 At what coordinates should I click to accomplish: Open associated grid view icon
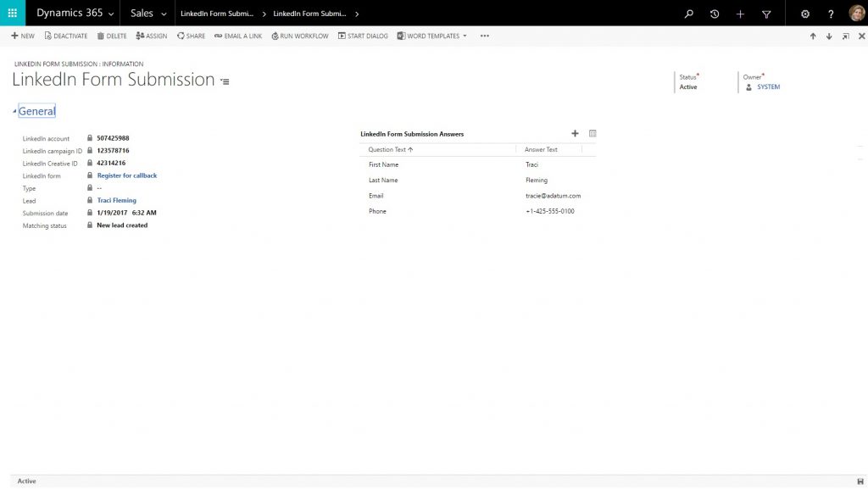[593, 133]
